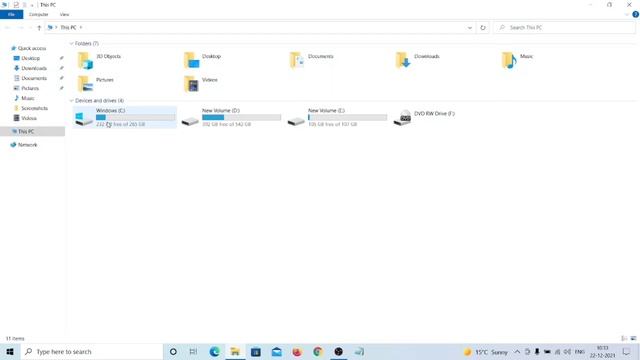Open Google Chrome from the taskbar

click(318, 351)
